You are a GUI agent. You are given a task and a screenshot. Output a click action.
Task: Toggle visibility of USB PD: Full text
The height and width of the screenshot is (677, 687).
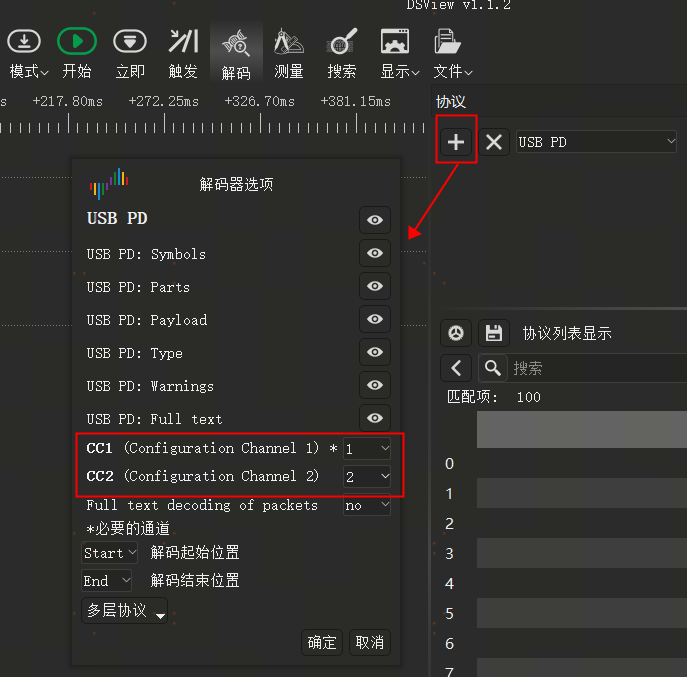point(375,418)
